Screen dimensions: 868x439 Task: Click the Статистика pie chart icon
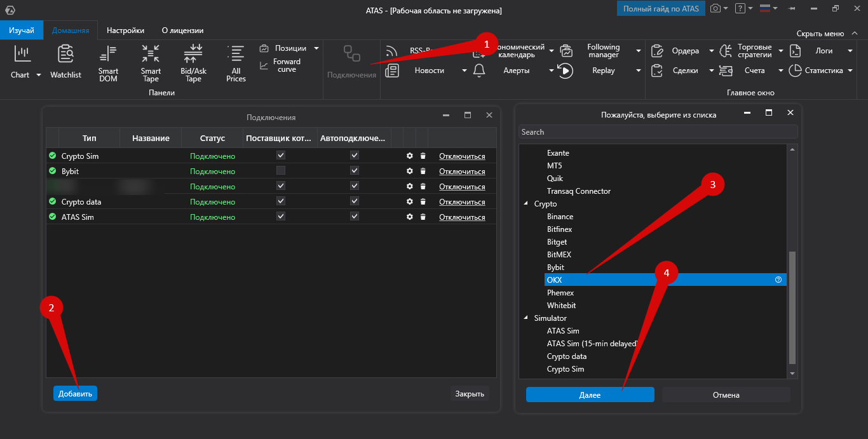(x=795, y=71)
